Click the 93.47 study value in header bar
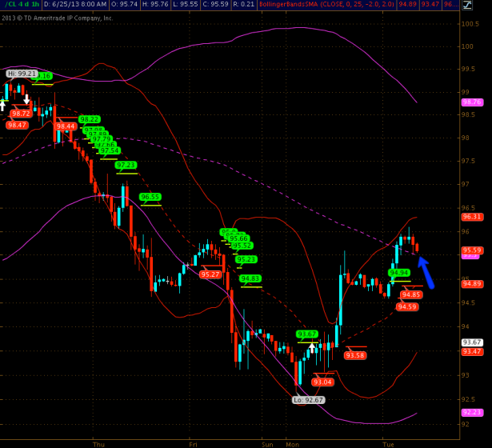492x448 pixels. click(430, 4)
